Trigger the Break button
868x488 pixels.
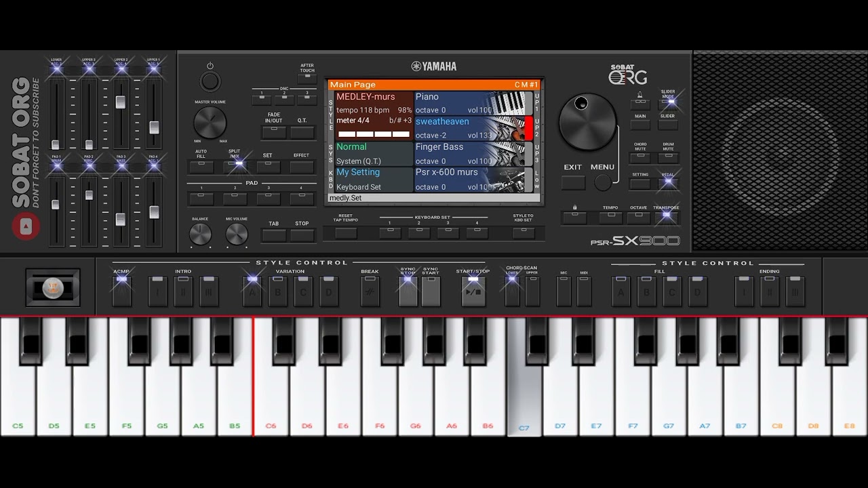coord(370,291)
